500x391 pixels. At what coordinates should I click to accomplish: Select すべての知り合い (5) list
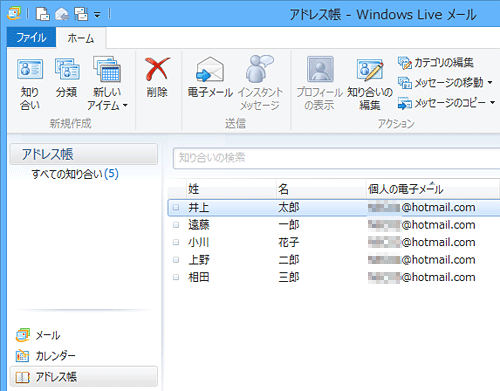pyautogui.click(x=75, y=174)
